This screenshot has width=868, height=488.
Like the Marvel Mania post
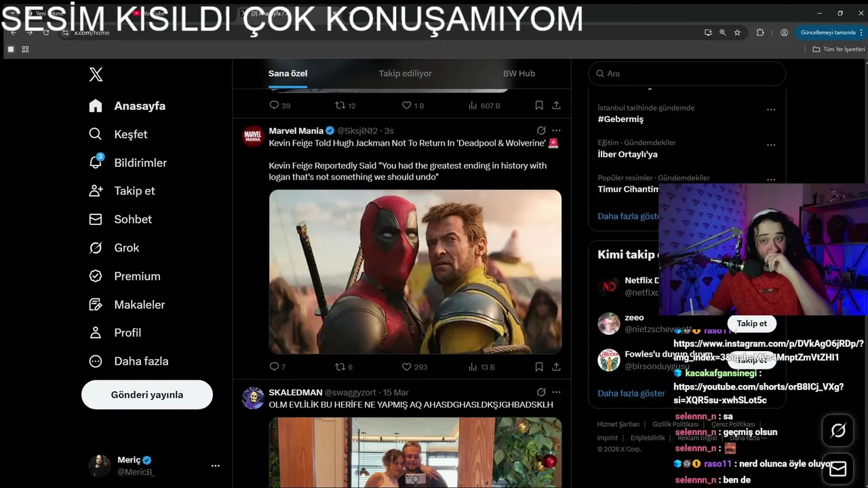click(x=414, y=367)
